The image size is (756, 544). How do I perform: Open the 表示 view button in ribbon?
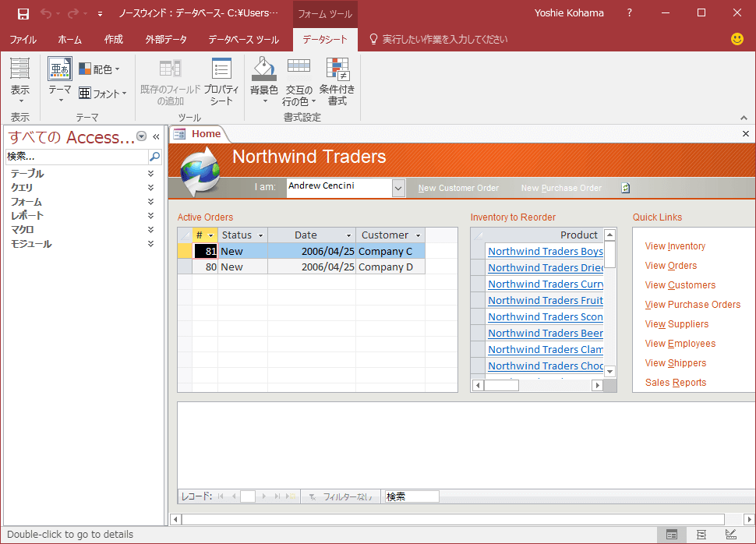(x=19, y=80)
